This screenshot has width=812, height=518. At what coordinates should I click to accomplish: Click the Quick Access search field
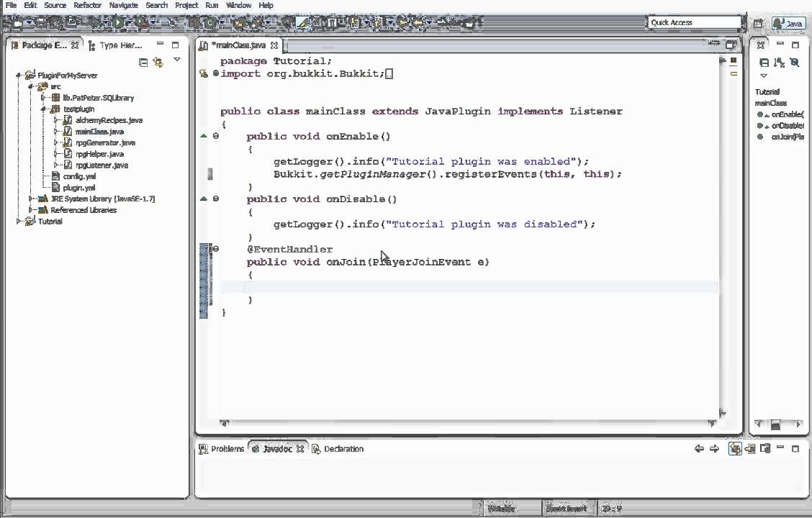point(694,23)
